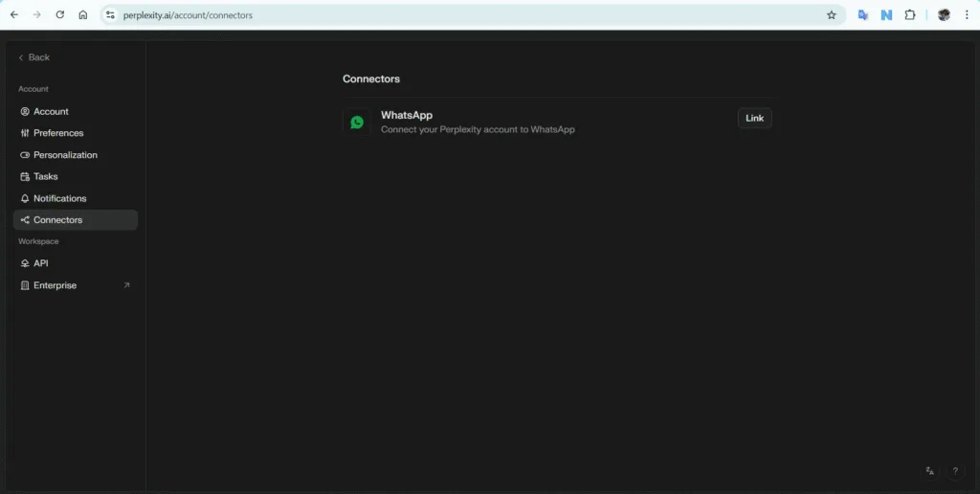Reload the page
Viewport: 980px width, 494px height.
(x=60, y=15)
